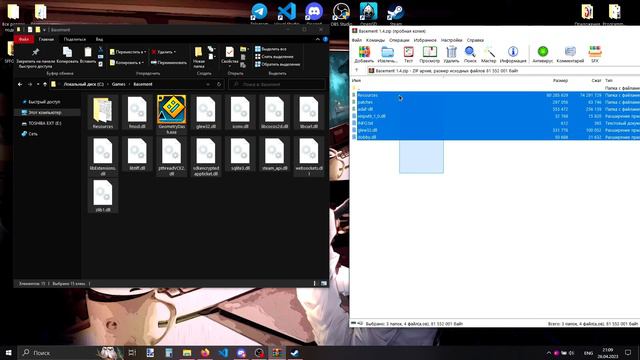The image size is (640, 360).
Task: Open WinRAR Справка menu
Action: click(x=475, y=40)
